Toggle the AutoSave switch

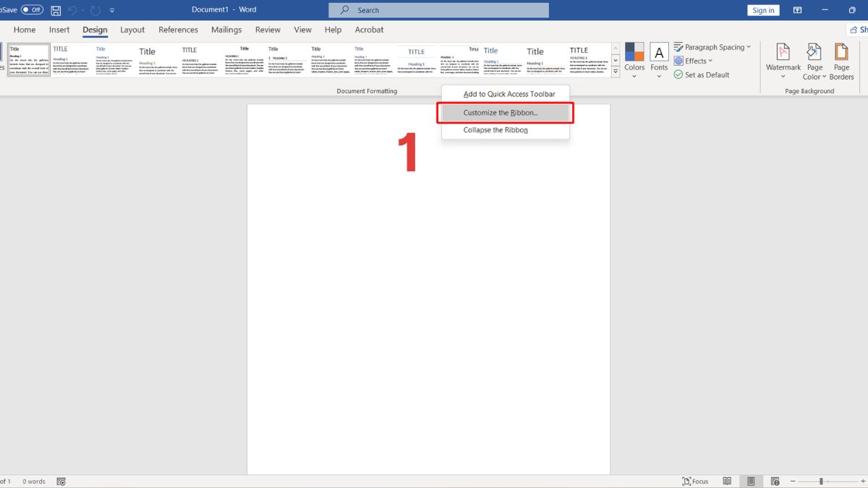tap(32, 10)
